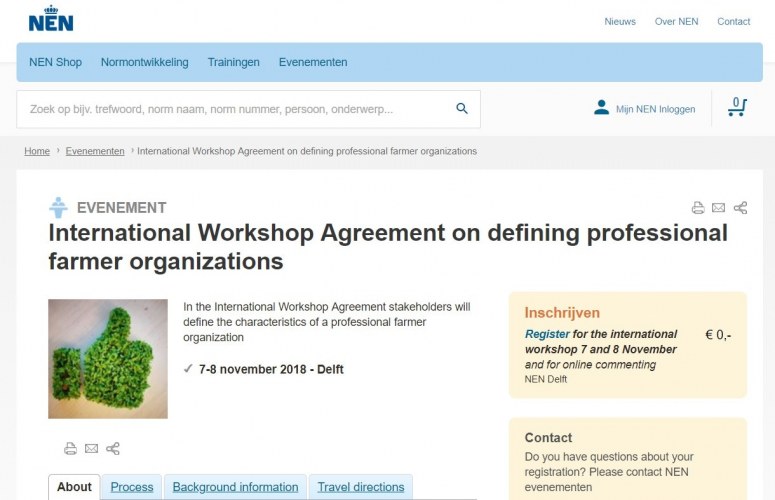Click the search magnifier icon
This screenshot has height=500, width=775.
[x=462, y=109]
